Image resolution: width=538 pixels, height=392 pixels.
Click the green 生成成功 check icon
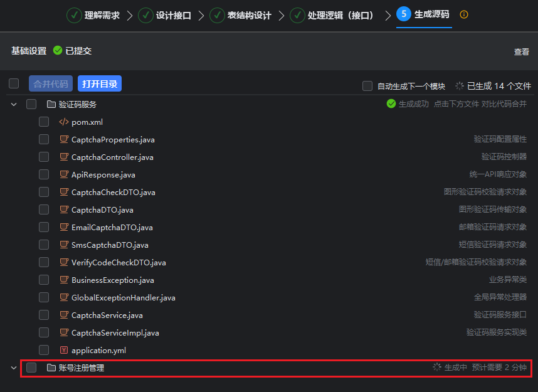coord(391,104)
